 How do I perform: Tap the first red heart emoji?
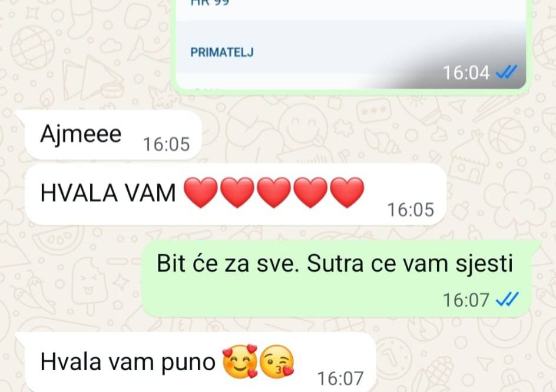click(201, 192)
